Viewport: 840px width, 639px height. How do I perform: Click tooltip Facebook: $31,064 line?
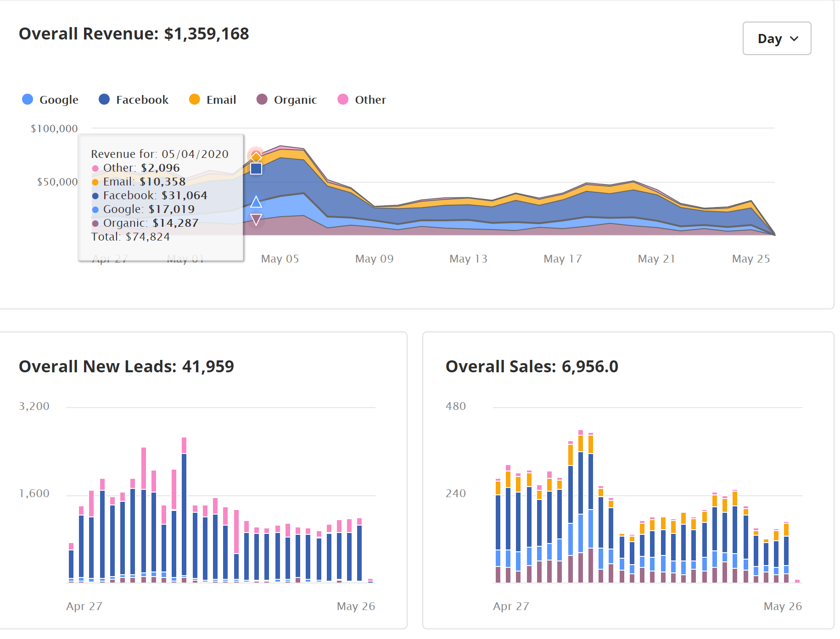(x=150, y=196)
